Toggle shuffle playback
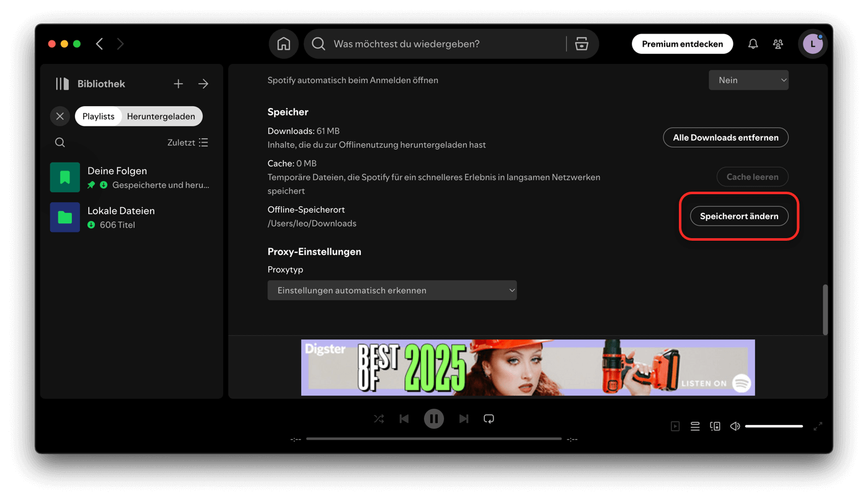 (x=379, y=419)
